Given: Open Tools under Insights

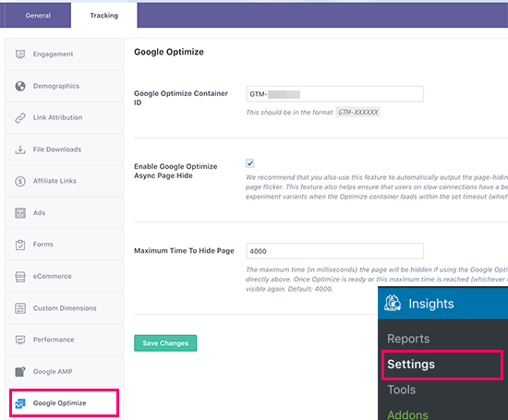Looking at the screenshot, I should click(x=402, y=390).
